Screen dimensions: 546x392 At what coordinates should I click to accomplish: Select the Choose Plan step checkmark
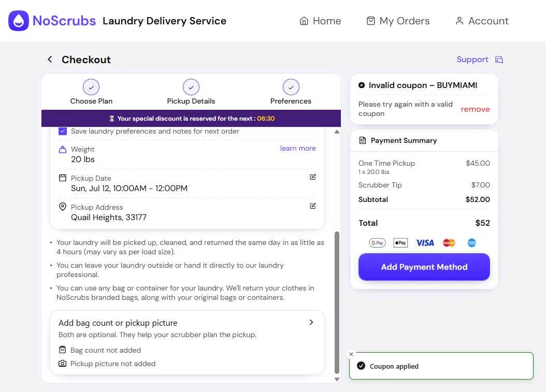coord(91,87)
